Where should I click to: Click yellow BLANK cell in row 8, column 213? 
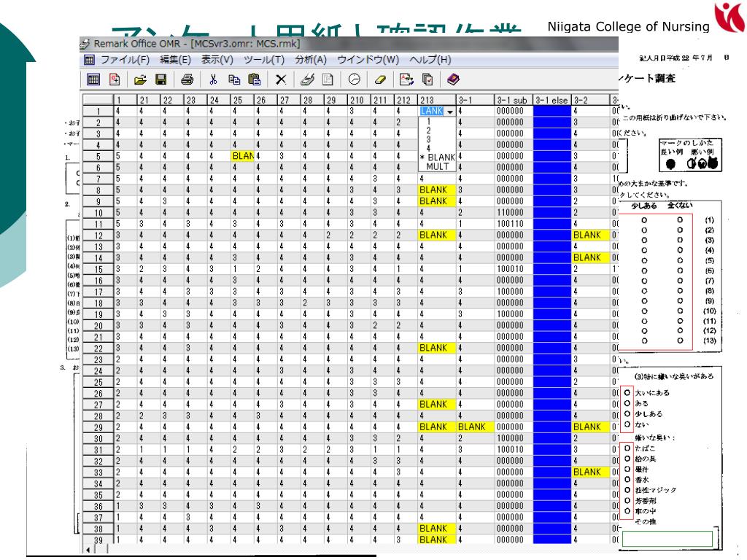point(437,190)
